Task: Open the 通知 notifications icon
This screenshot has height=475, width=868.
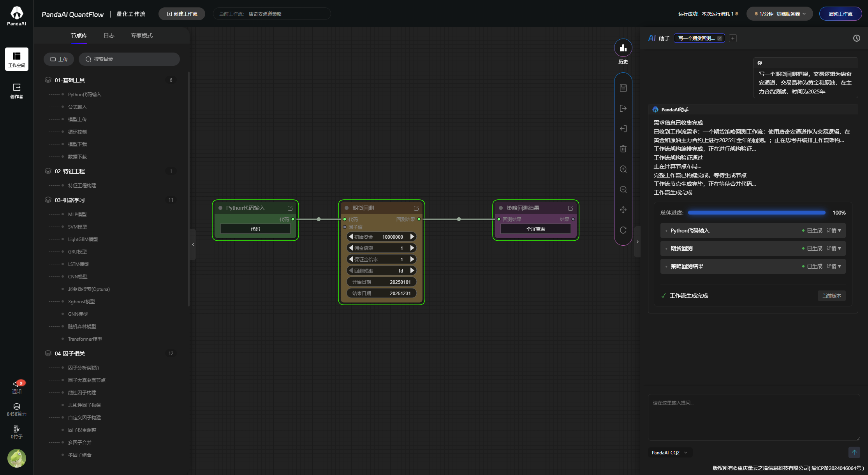Action: [x=17, y=387]
